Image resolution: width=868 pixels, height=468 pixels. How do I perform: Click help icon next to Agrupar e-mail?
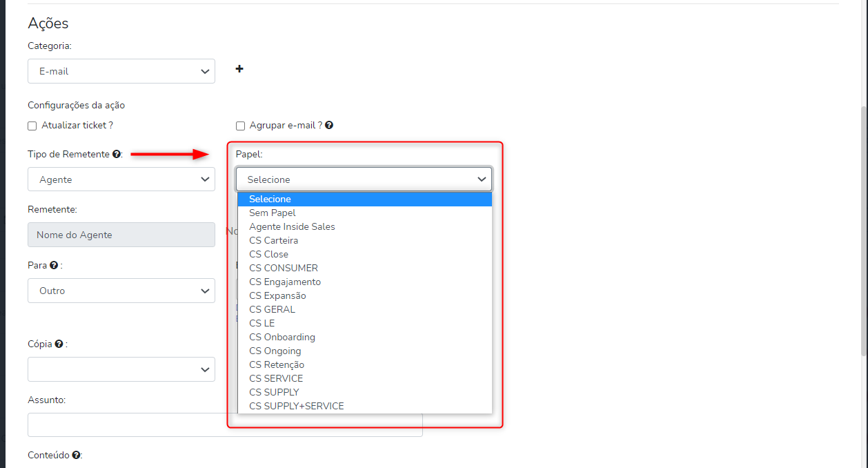point(329,126)
